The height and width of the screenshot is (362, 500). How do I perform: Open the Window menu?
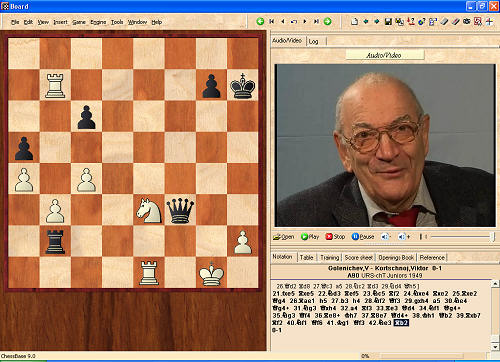point(137,22)
